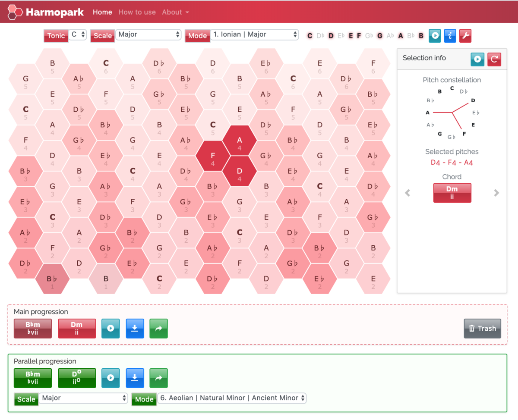Toggle the selected F4 hexagon
The height and width of the screenshot is (420, 518).
pos(213,156)
